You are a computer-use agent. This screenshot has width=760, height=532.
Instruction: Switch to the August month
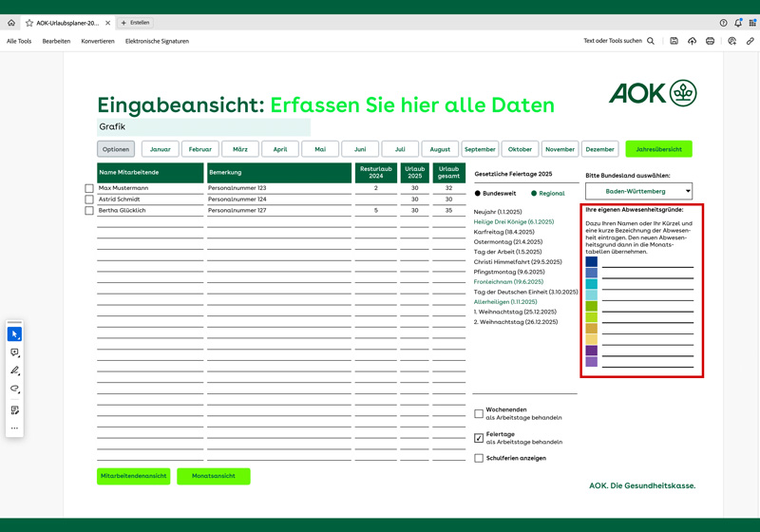click(x=440, y=149)
